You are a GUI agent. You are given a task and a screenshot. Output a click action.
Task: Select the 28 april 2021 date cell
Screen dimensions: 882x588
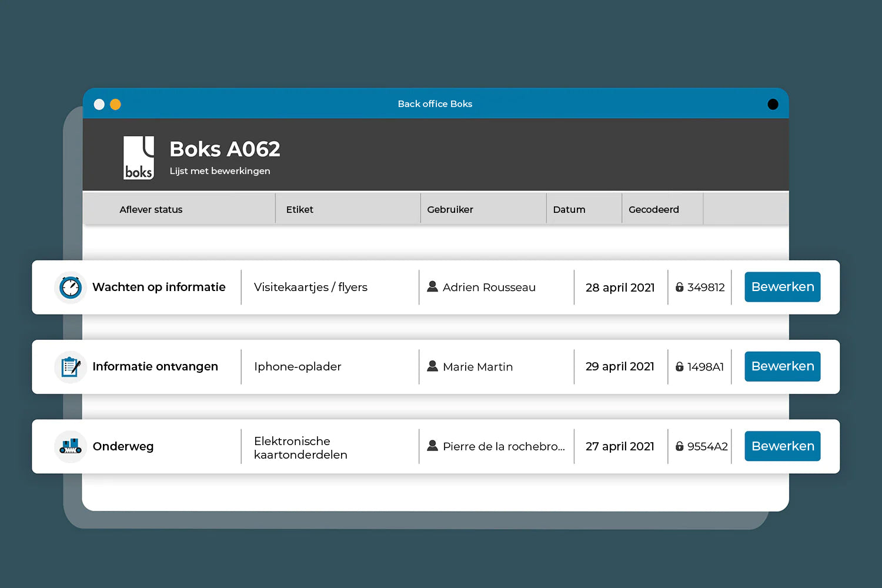(x=620, y=288)
